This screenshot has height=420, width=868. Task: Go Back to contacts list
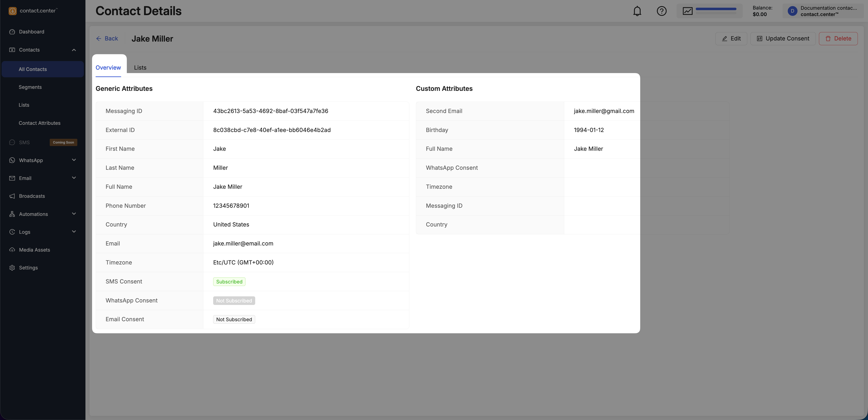107,38
